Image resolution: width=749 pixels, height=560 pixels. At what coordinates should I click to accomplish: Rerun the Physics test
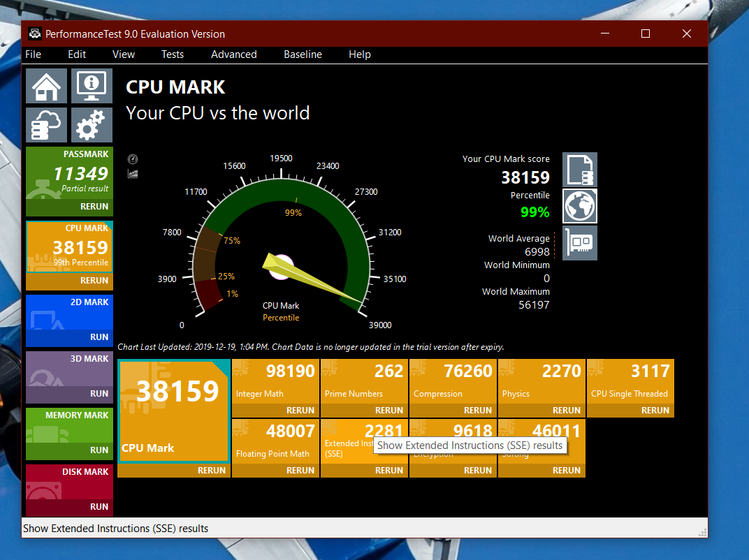(x=541, y=410)
